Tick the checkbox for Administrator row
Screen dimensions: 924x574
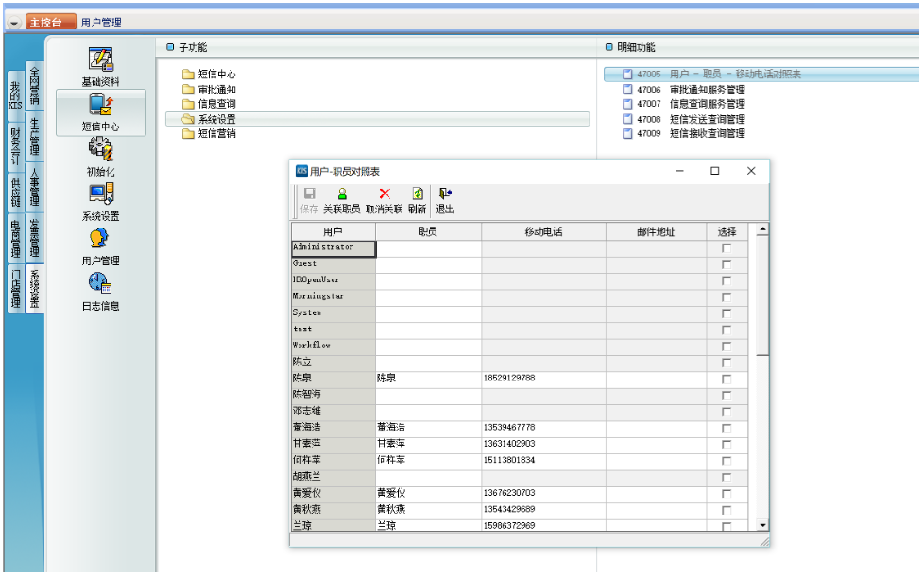click(727, 248)
